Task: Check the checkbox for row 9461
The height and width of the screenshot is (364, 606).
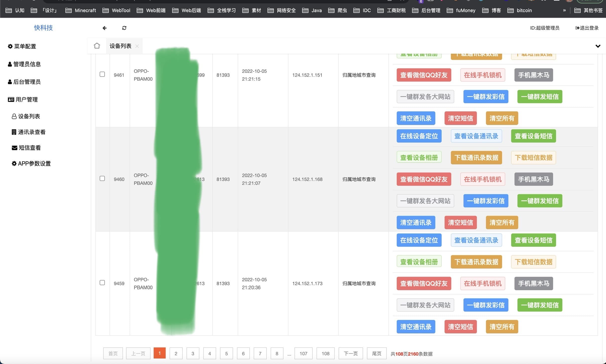Action: tap(102, 74)
